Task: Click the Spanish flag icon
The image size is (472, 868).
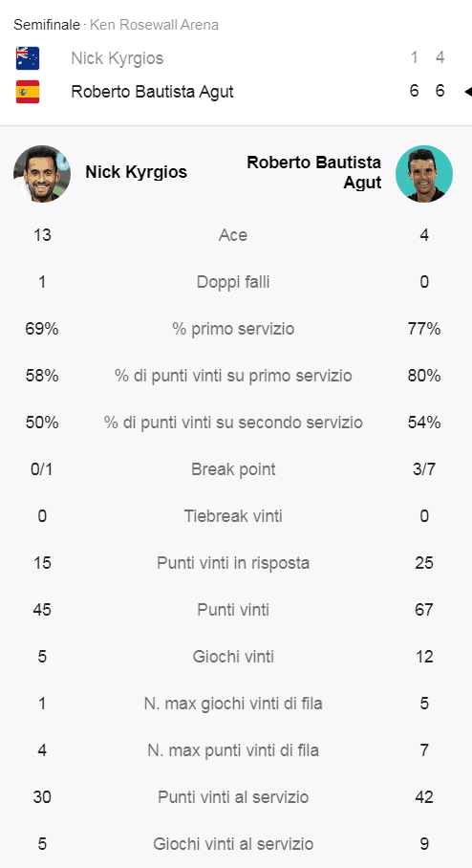Action: point(28,92)
